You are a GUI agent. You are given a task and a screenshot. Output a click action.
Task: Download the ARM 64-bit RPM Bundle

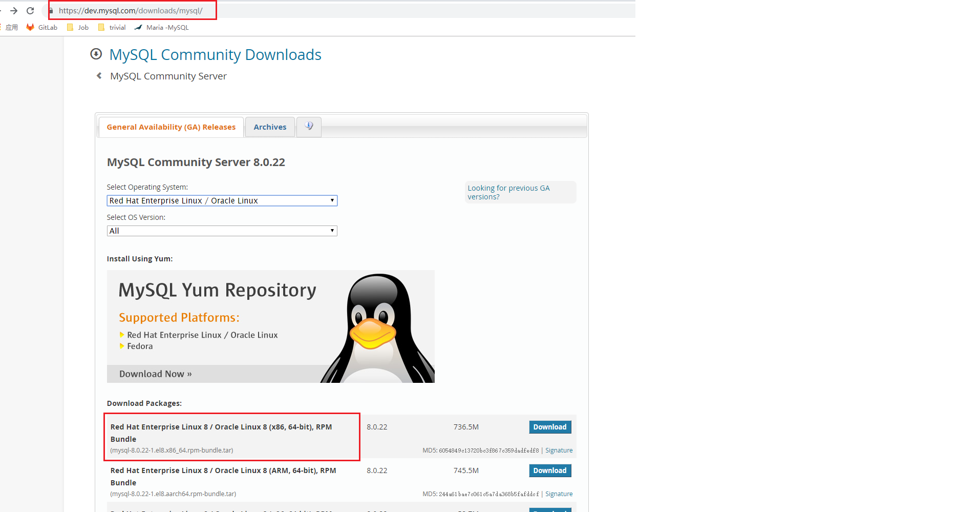pyautogui.click(x=549, y=470)
